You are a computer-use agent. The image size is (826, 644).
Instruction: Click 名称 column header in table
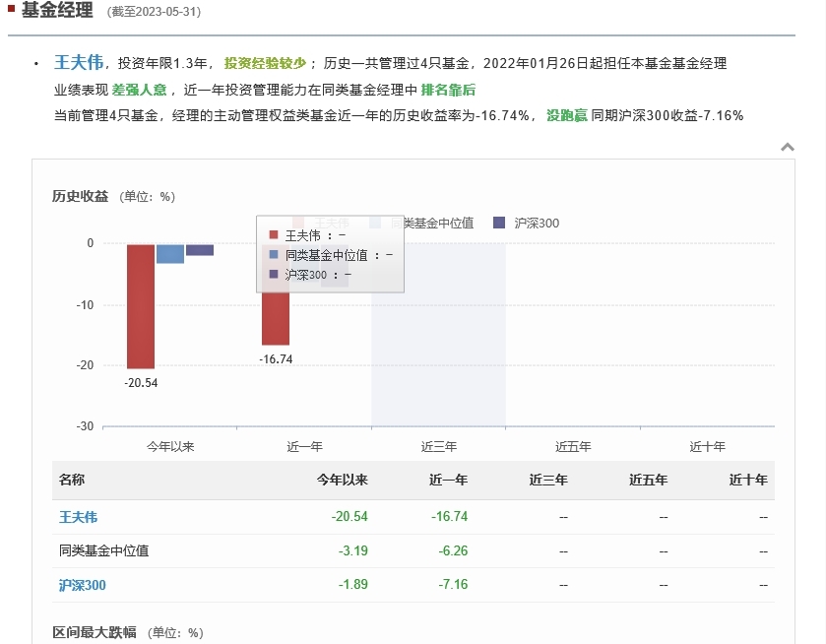coord(72,481)
